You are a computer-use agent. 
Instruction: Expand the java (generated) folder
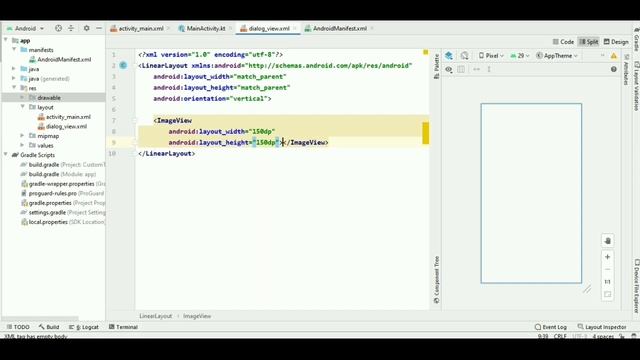[x=14, y=78]
